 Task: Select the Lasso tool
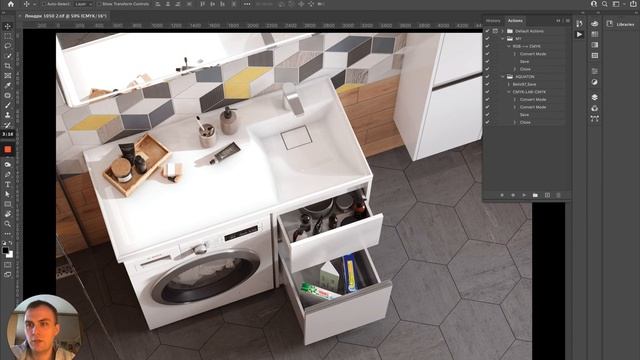[7, 46]
